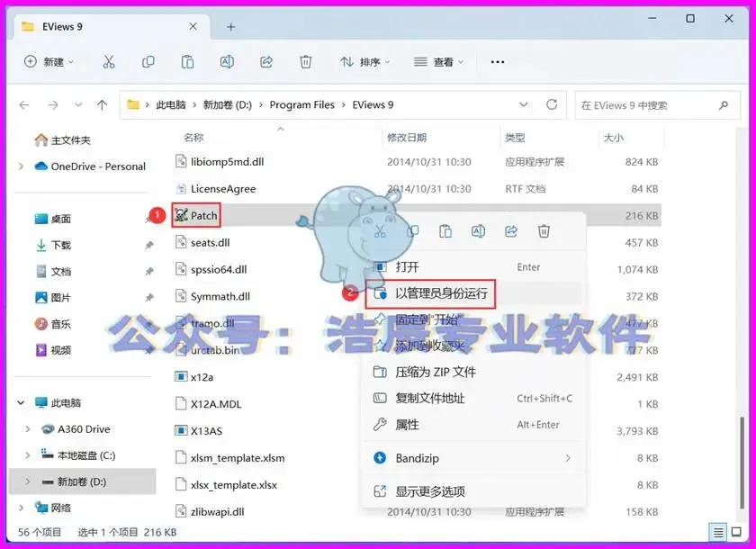Select the libiomp5md.dll file
Viewport: 756px width, 549px height.
[x=219, y=161]
